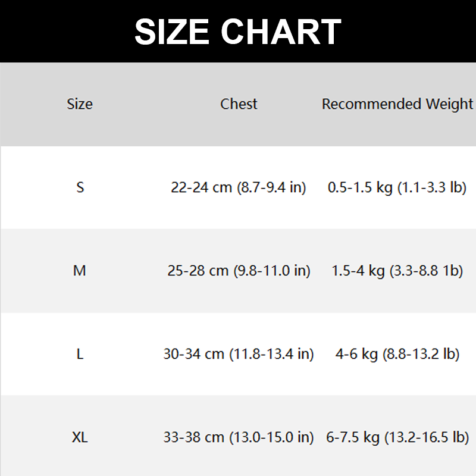Image resolution: width=476 pixels, height=476 pixels.
Task: Select the 30-34 cm (11.8-13.4 in) chest cell
Action: (239, 354)
